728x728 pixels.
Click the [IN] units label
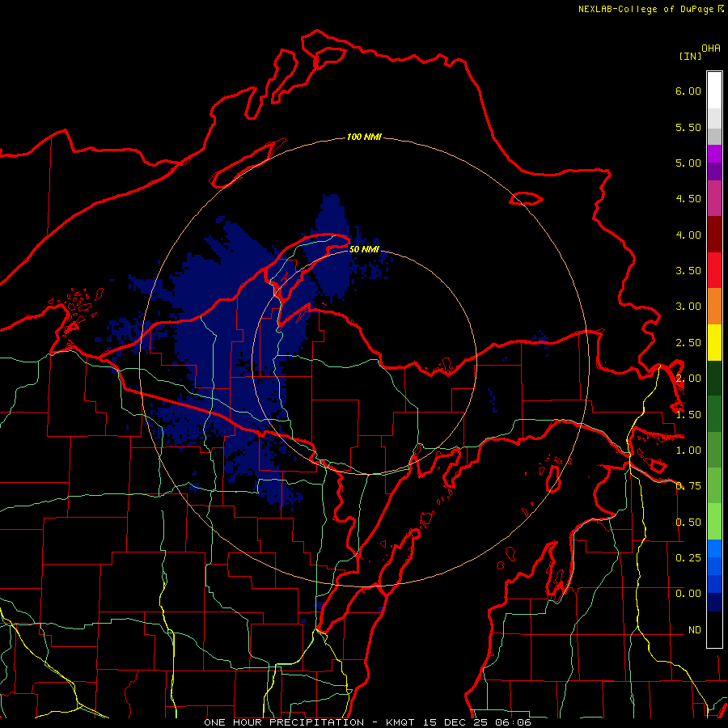tap(690, 56)
